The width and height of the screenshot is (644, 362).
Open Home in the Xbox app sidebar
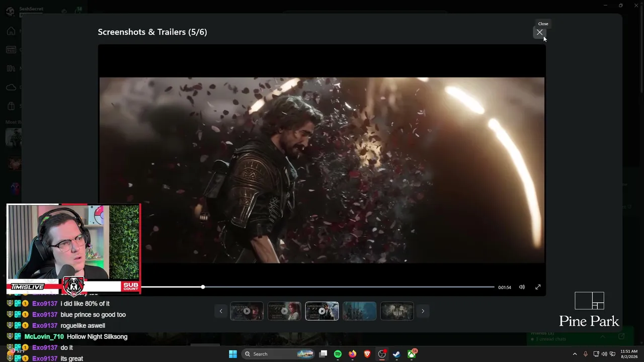click(11, 31)
